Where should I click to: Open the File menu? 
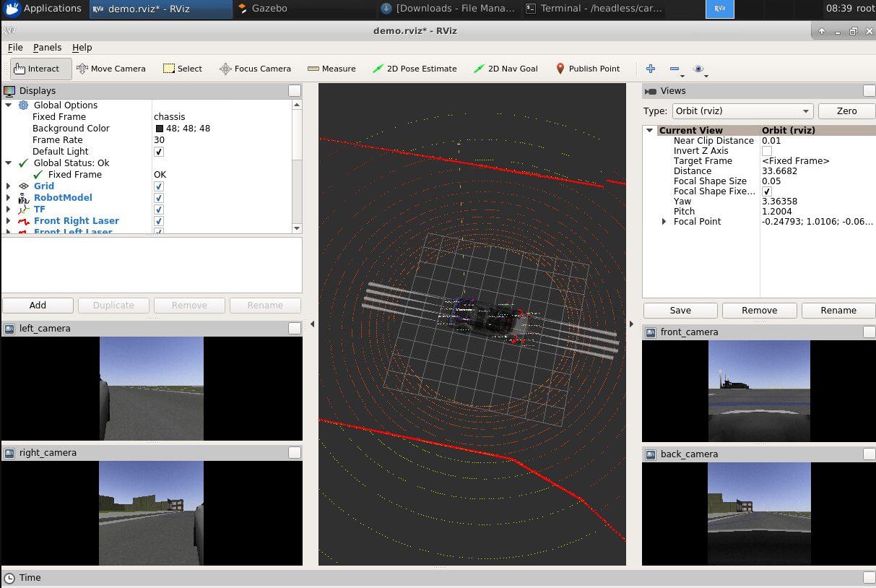15,47
